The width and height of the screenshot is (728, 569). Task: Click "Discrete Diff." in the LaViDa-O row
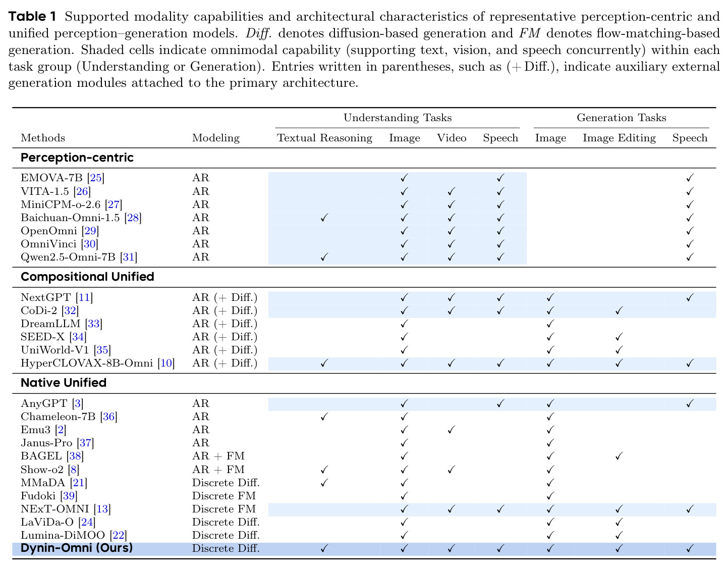pyautogui.click(x=226, y=522)
